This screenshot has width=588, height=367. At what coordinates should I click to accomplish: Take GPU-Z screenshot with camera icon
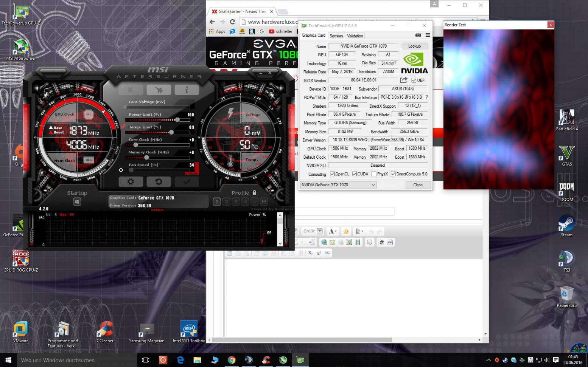[418, 35]
